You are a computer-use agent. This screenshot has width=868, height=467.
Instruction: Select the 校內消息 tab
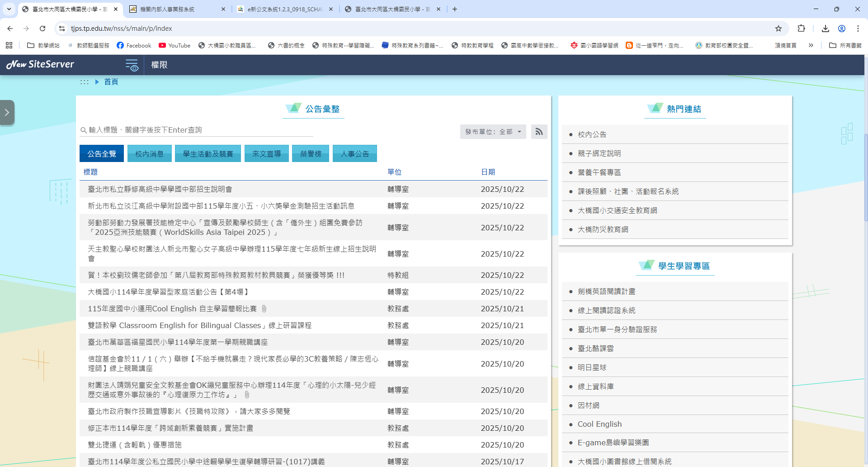click(149, 154)
